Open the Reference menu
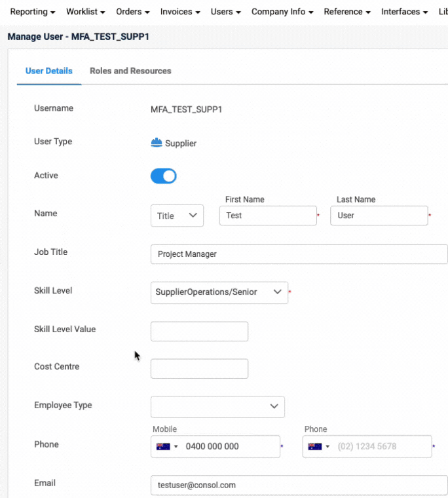 click(x=347, y=12)
